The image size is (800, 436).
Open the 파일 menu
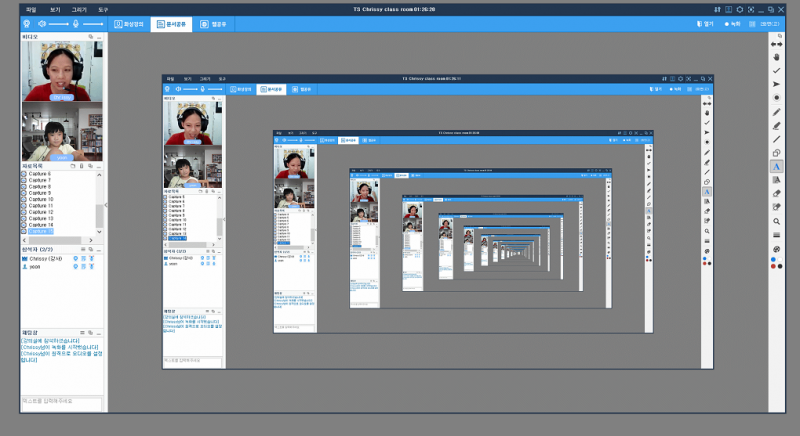click(x=33, y=7)
